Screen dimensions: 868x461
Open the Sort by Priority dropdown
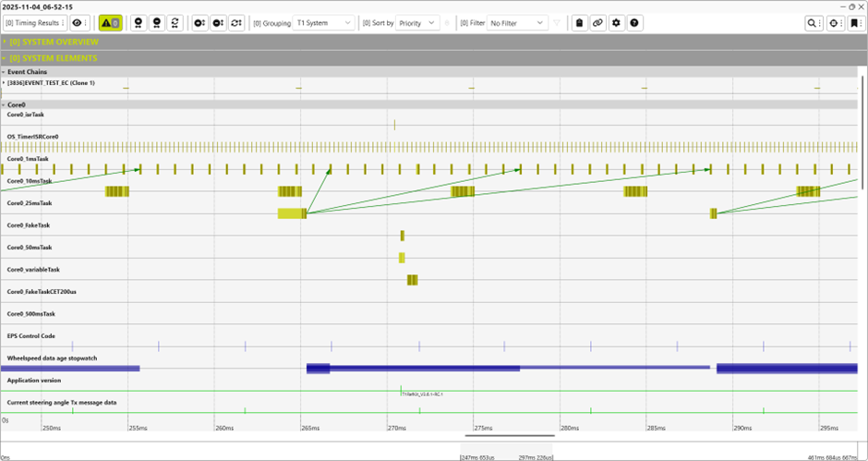pos(416,22)
